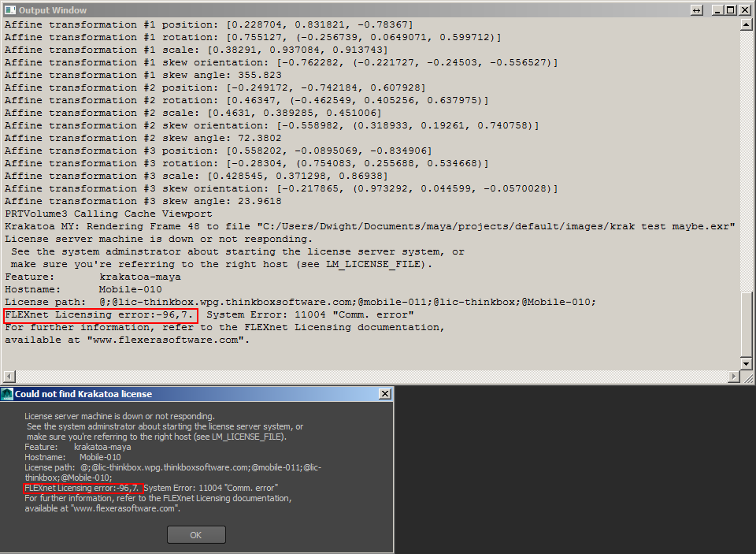This screenshot has width=756, height=554.
Task: Click the horizontal scrollbar right arrow
Action: click(x=734, y=376)
